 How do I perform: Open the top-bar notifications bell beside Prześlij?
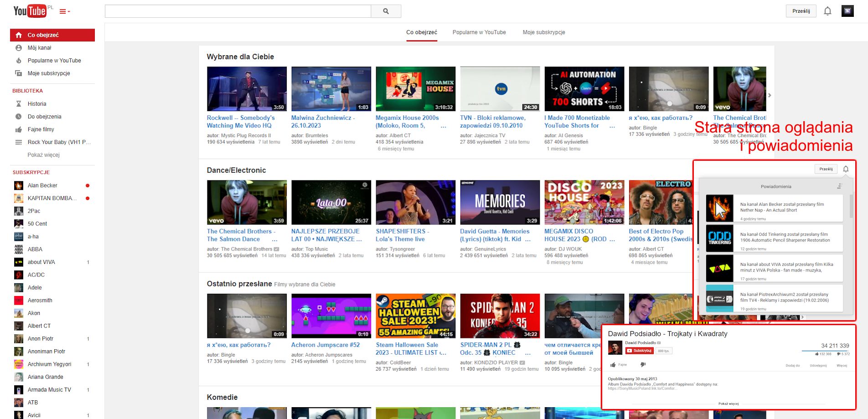(827, 11)
